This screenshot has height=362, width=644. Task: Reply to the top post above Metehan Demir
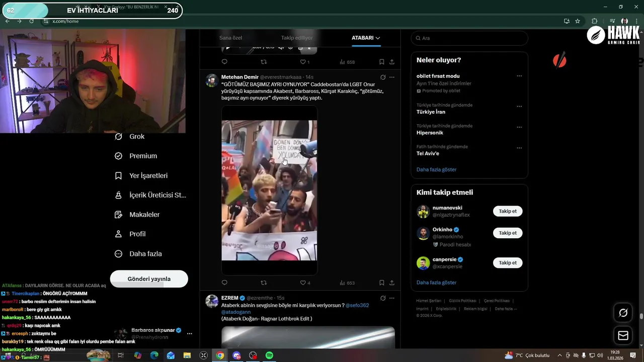(224, 62)
